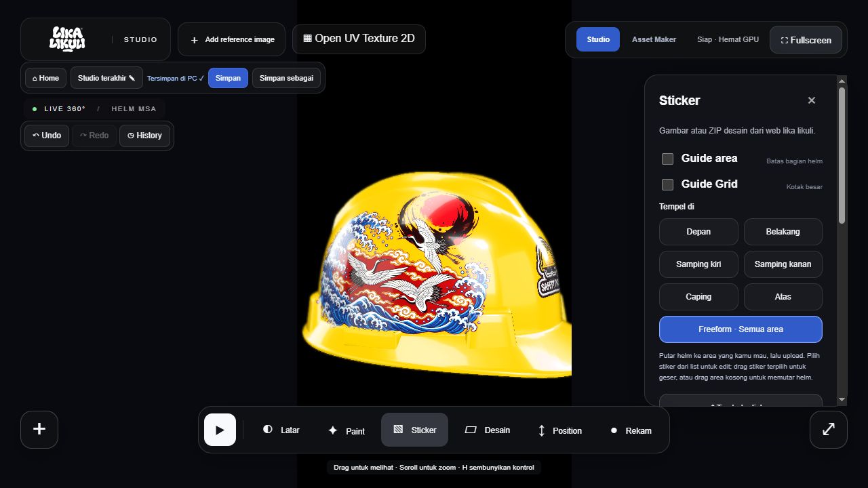The width and height of the screenshot is (868, 488).
Task: Rename via Studio terakhir button
Action: tap(106, 78)
